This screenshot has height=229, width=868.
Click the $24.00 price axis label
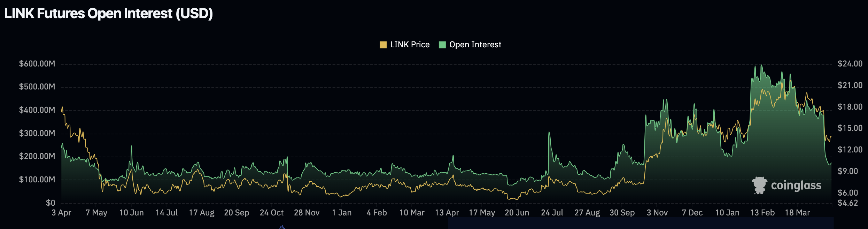click(850, 64)
